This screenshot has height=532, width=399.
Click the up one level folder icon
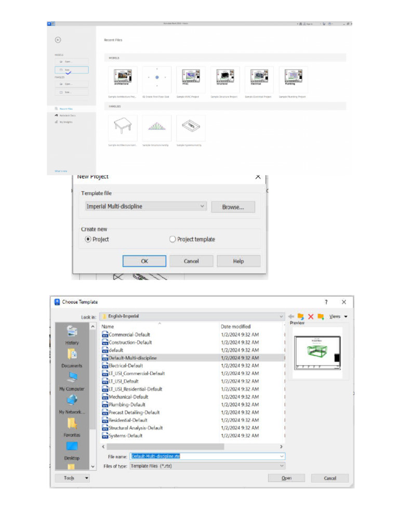click(301, 316)
